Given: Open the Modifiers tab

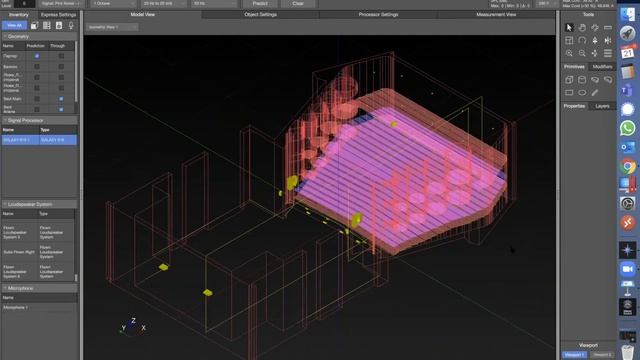Looking at the screenshot, I should pyautogui.click(x=602, y=67).
